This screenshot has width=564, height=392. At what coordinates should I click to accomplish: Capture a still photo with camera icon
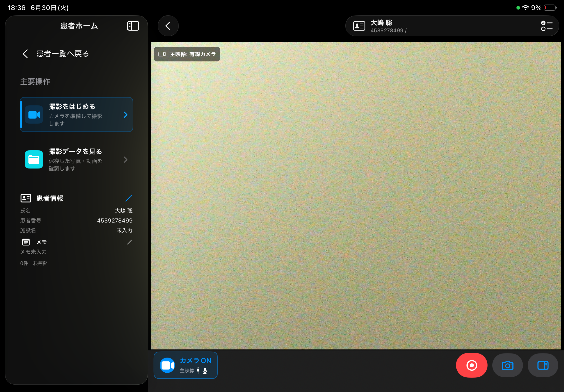coord(508,365)
